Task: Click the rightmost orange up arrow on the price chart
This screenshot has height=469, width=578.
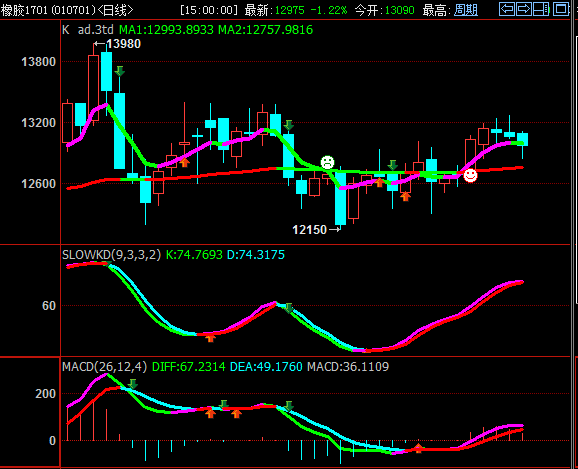Action: [x=405, y=197]
